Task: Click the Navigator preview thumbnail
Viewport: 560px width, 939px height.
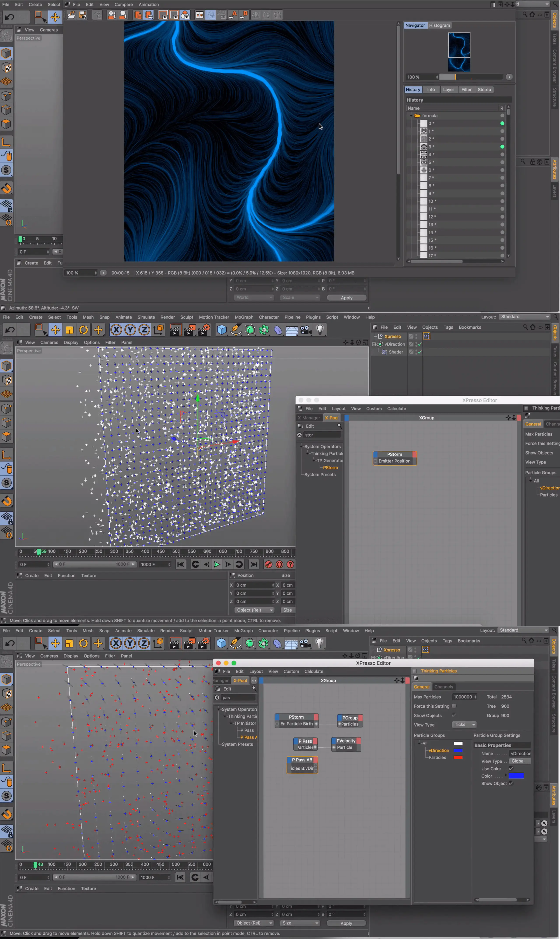Action: point(459,52)
